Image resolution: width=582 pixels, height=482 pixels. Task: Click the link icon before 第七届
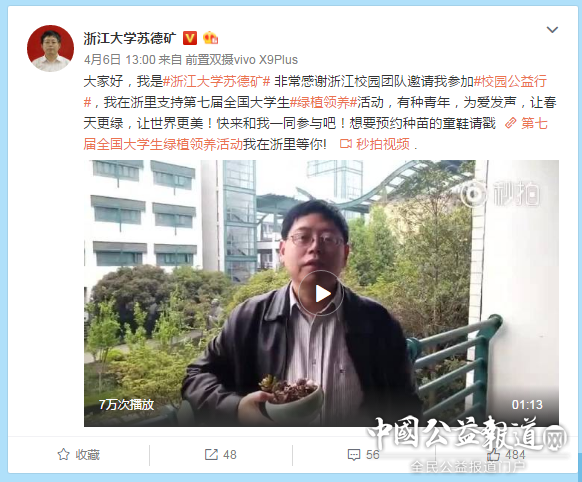[511, 123]
